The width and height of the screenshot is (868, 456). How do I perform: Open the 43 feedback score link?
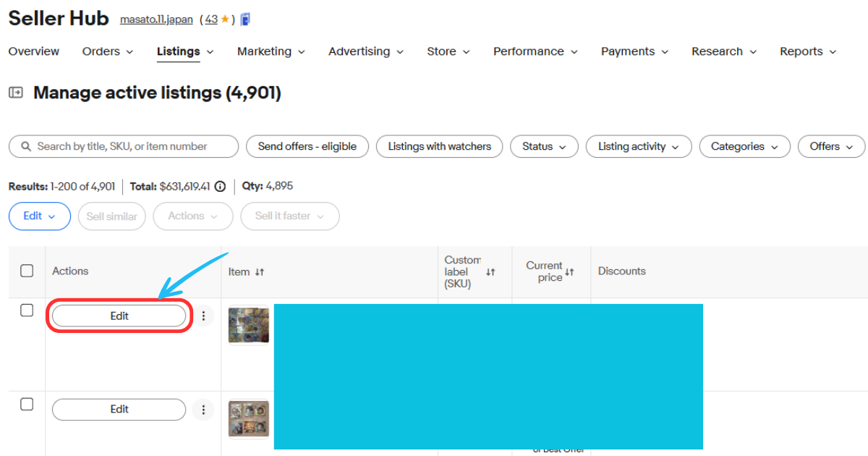[x=211, y=20]
